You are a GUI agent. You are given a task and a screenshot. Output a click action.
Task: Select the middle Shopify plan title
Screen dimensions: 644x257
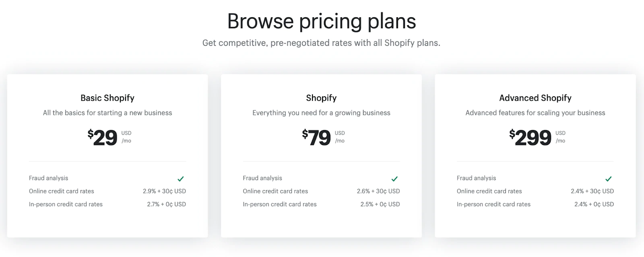pos(321,98)
